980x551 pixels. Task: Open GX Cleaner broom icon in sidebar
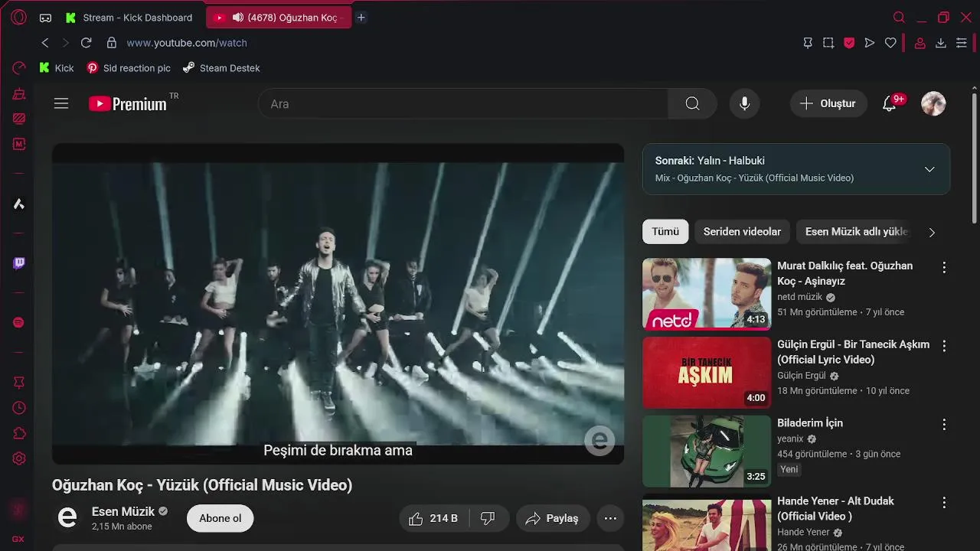coord(19,94)
